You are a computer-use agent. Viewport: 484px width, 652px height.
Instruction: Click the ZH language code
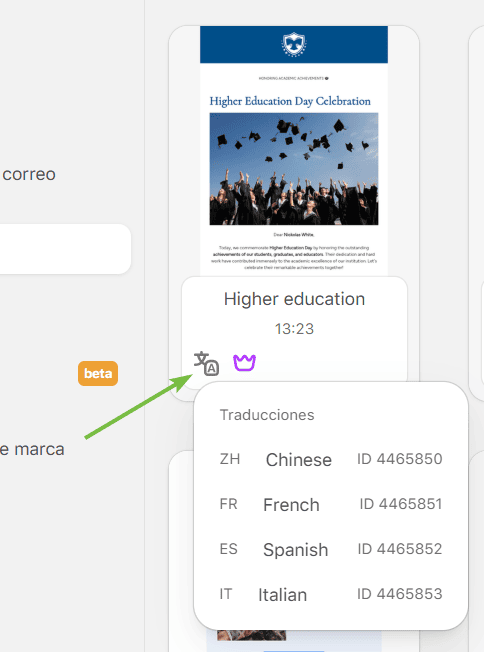[x=230, y=459]
